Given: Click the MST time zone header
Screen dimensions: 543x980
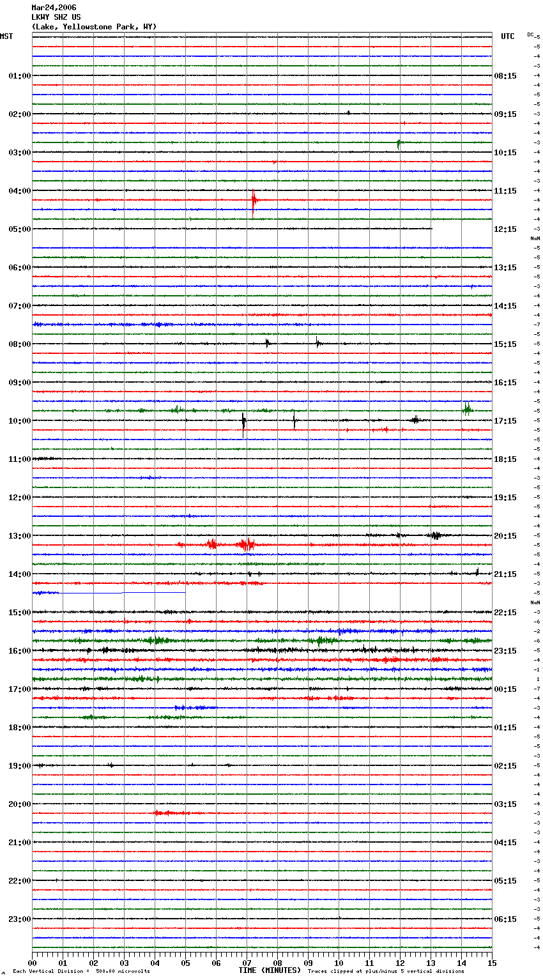Looking at the screenshot, I should click(x=6, y=36).
